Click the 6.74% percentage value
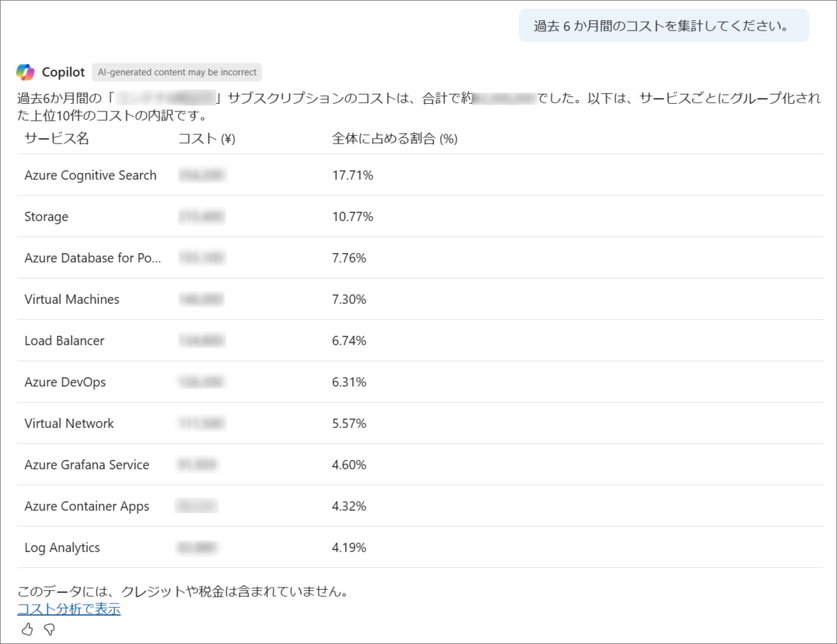This screenshot has width=837, height=644. click(x=349, y=341)
